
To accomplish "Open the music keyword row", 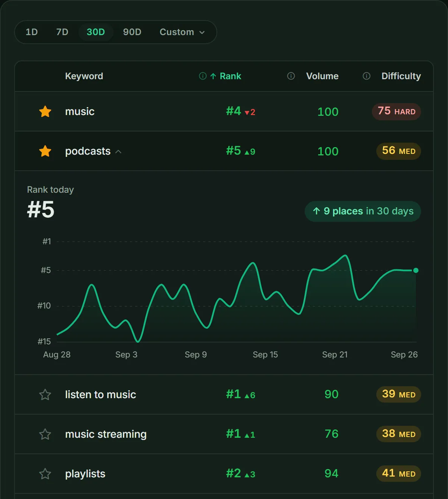I will [x=224, y=111].
